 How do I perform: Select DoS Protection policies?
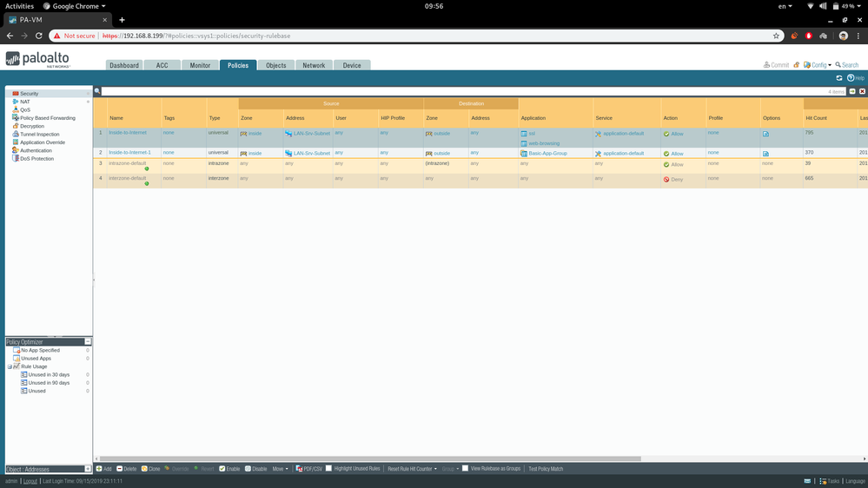(x=36, y=159)
